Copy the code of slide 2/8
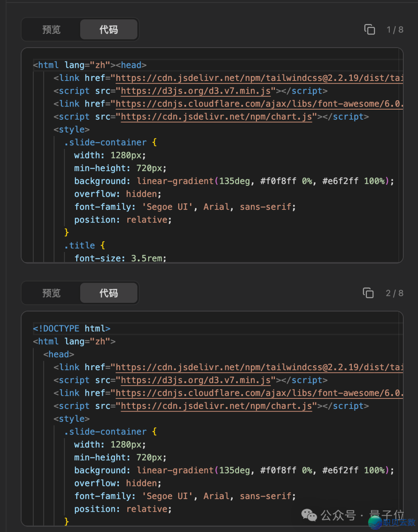This screenshot has height=532, width=418. tap(368, 293)
